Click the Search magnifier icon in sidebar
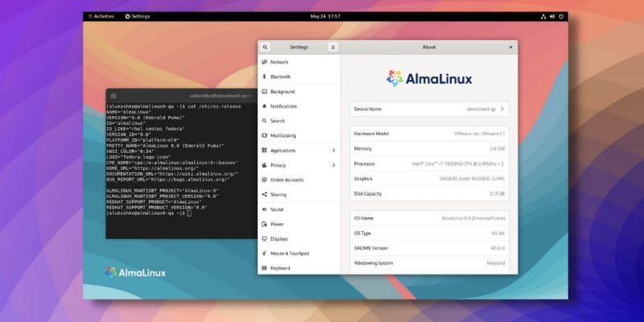Viewport: 644px width, 322px height. [x=264, y=121]
